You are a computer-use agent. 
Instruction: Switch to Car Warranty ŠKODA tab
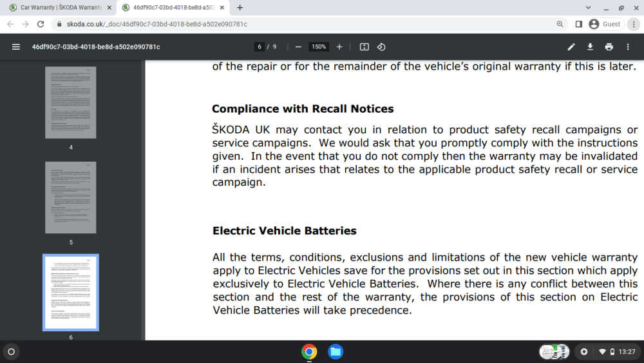pyautogui.click(x=61, y=7)
